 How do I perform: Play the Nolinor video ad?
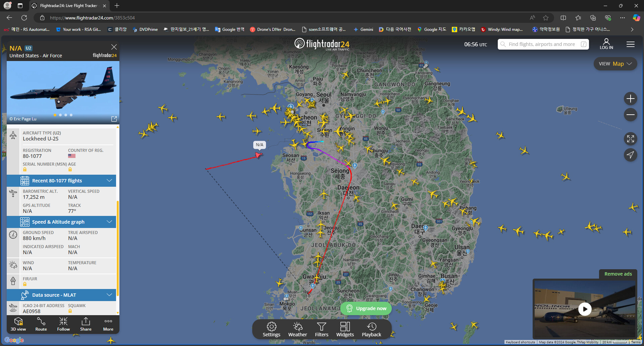point(585,309)
